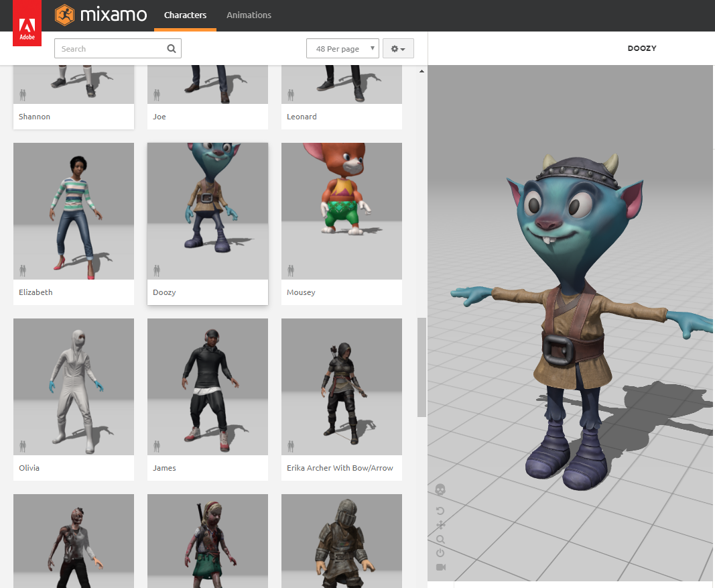Select the pan four-arrow icon in viewer

pos(440,525)
